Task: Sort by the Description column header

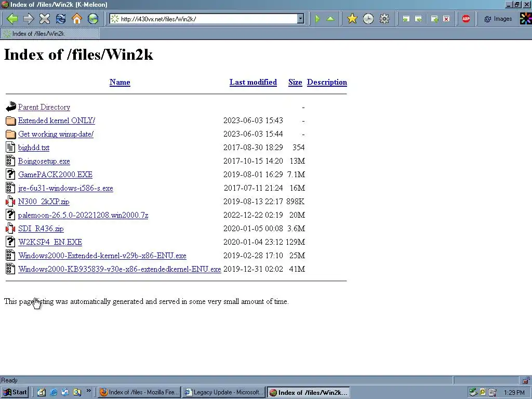Action: pos(327,82)
